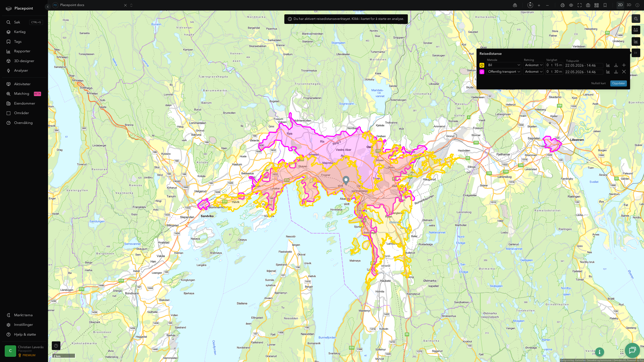
Task: Edit the Offentlig transport row date-time field
Action: pyautogui.click(x=584, y=72)
